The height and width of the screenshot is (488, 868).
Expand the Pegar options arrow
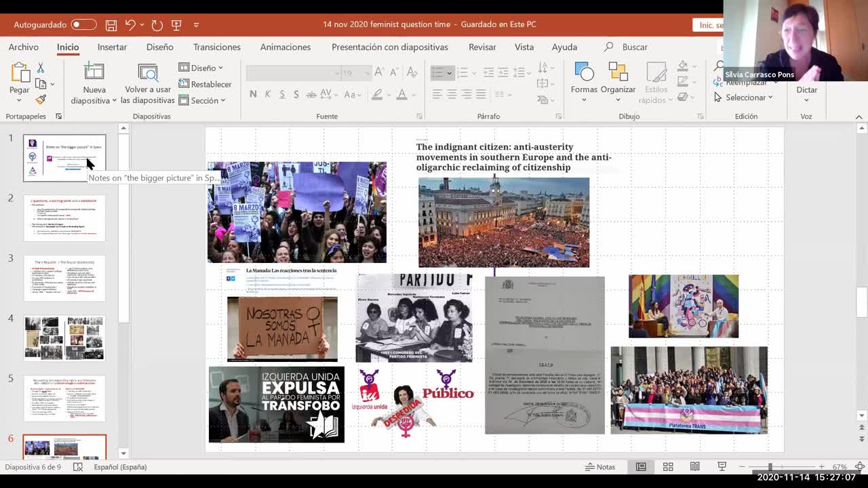[x=19, y=100]
